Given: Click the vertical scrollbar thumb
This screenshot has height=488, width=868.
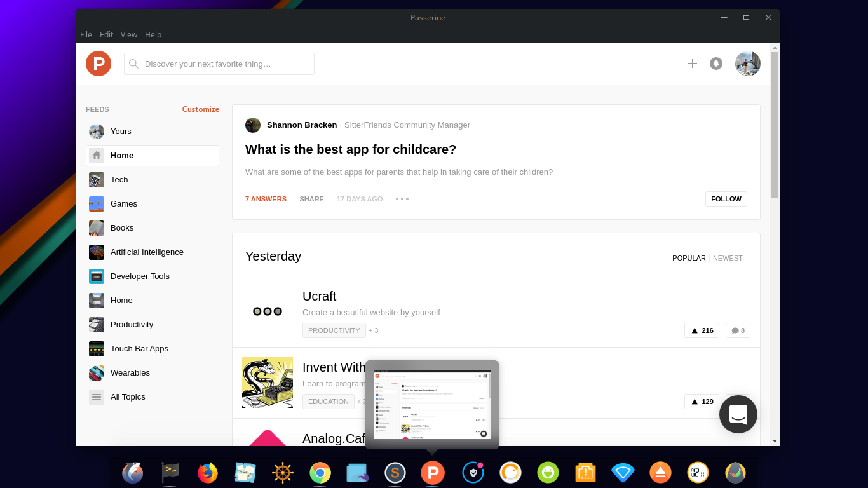Looking at the screenshot, I should (775, 125).
